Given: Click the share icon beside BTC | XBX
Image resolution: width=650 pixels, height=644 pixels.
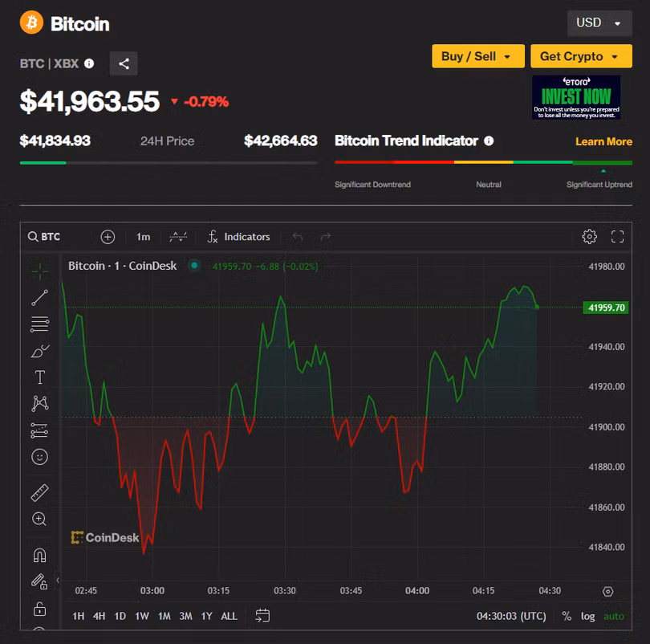Looking at the screenshot, I should [124, 63].
